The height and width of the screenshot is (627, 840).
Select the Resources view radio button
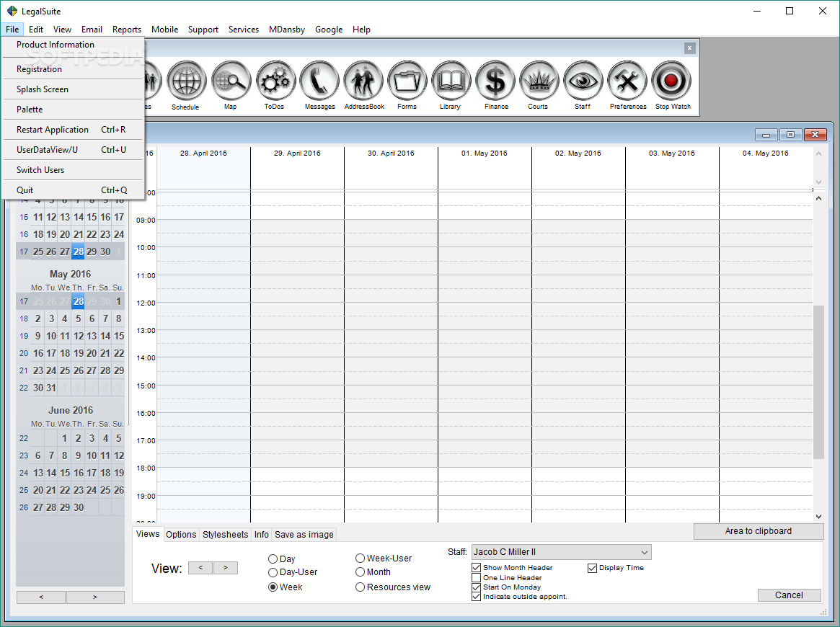click(360, 587)
